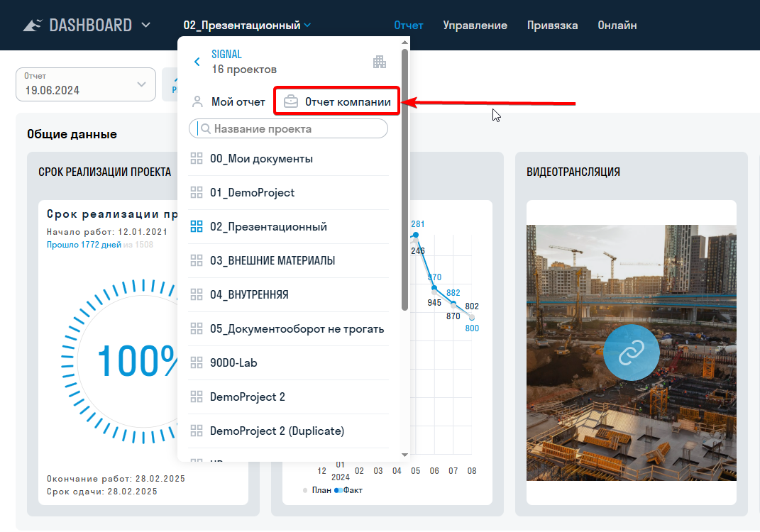Expand the DASHBOARD dropdown chevron
760x532 pixels.
click(145, 26)
